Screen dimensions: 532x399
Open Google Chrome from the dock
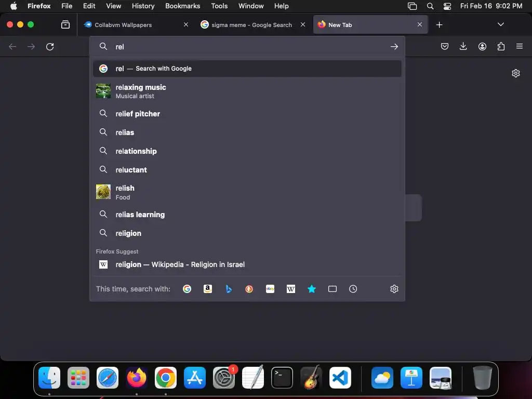point(166,378)
